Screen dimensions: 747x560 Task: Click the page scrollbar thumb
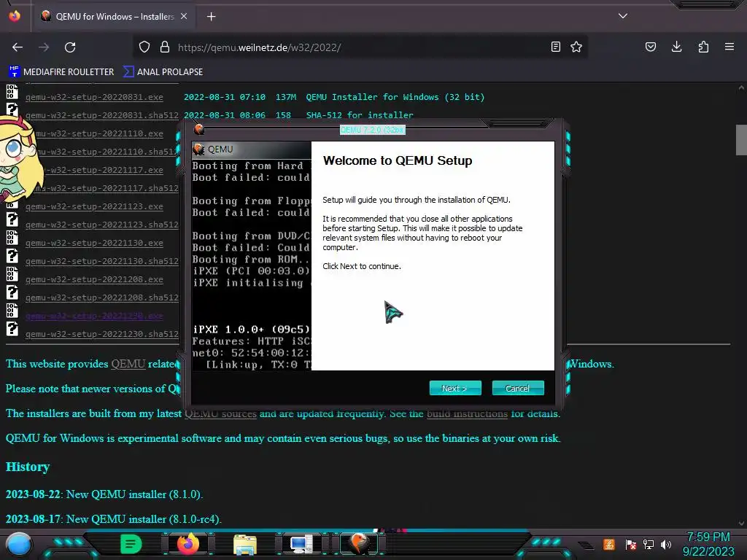[x=741, y=140]
